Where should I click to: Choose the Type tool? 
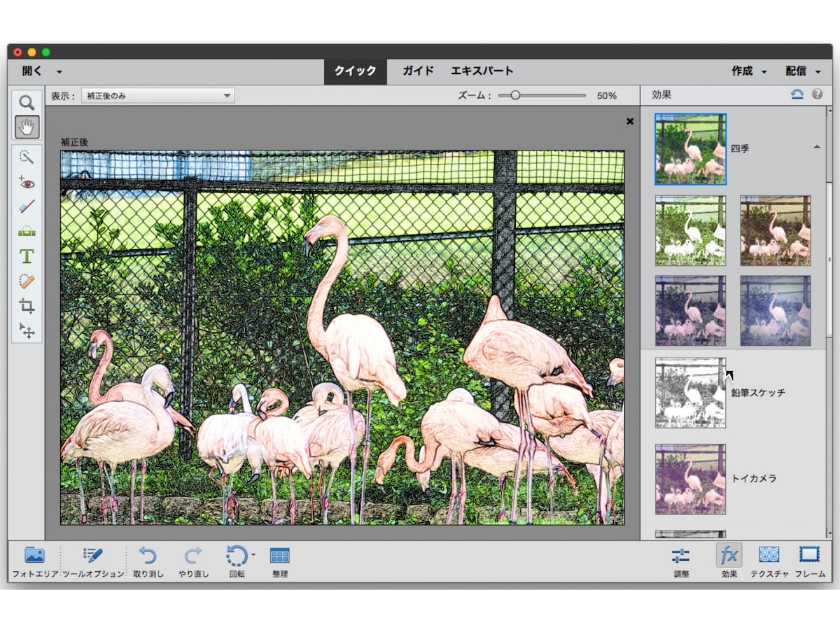pos(27,256)
